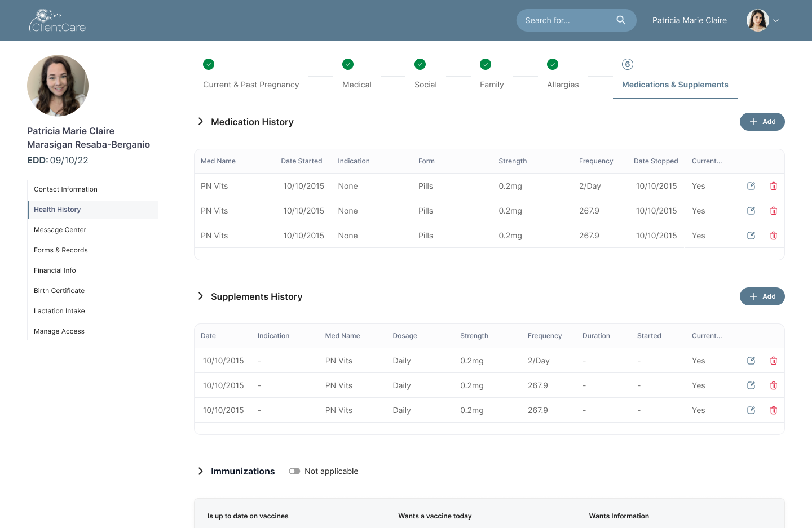
Task: Delete the first Medication History row
Action: [x=774, y=186]
